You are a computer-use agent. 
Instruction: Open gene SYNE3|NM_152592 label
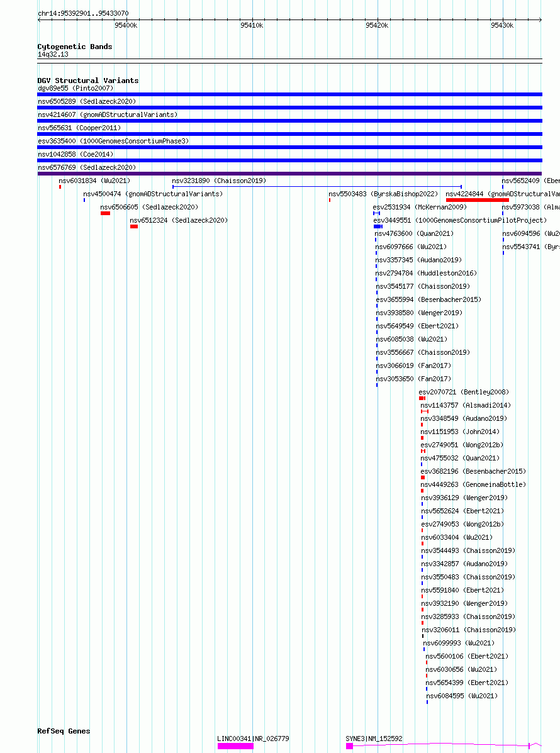tap(374, 739)
